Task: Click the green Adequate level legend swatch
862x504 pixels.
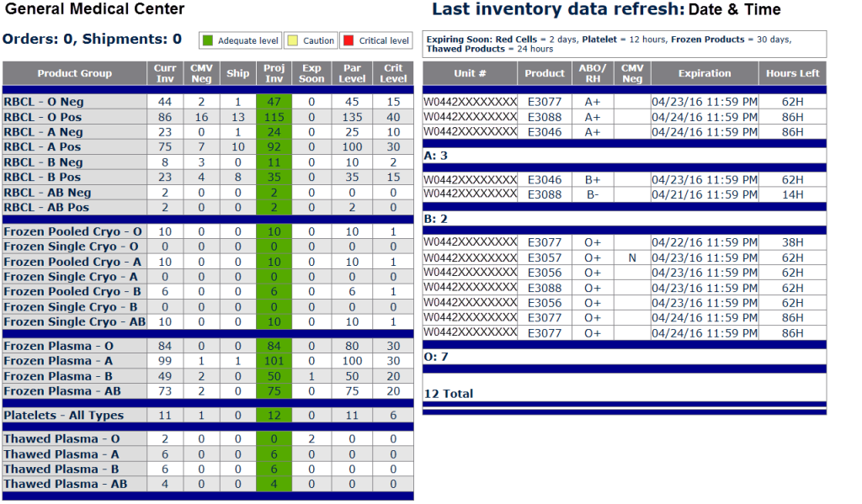Action: pos(209,40)
